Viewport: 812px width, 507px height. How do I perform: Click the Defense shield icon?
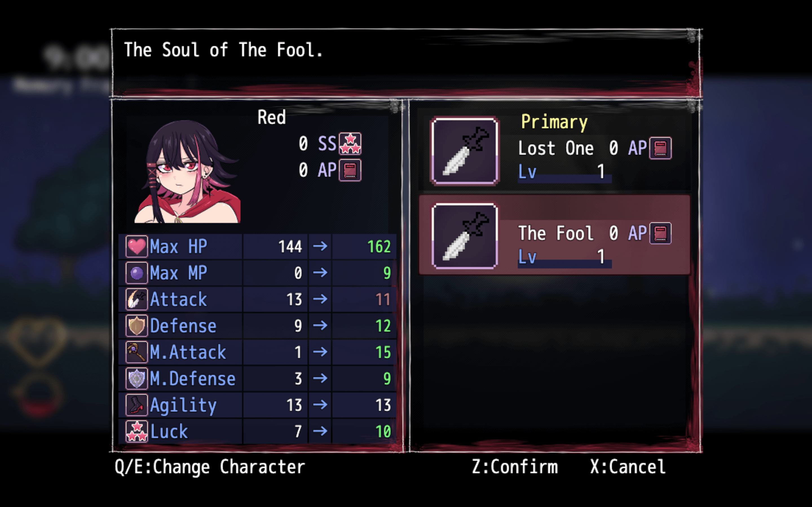pyautogui.click(x=136, y=326)
